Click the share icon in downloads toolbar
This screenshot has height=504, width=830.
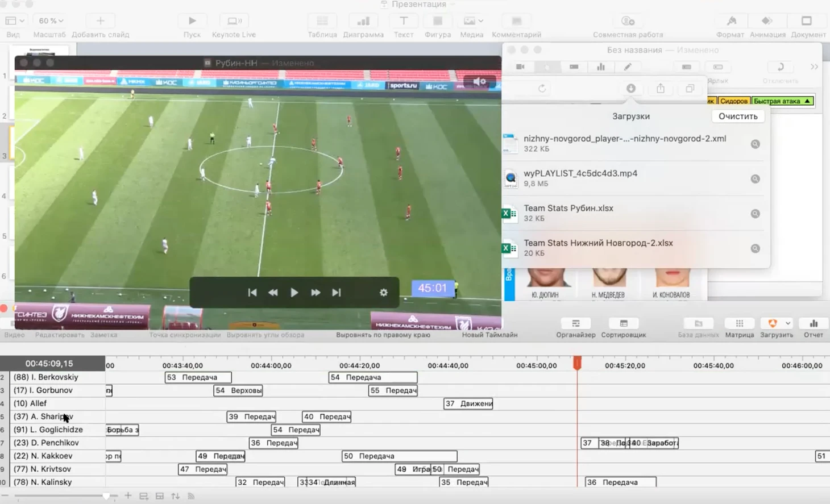pyautogui.click(x=660, y=89)
